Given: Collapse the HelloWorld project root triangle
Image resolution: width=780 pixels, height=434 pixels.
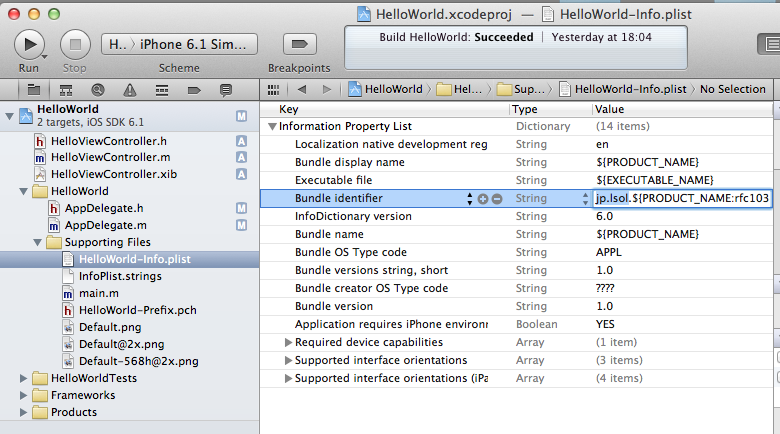Looking at the screenshot, I should (9, 116).
